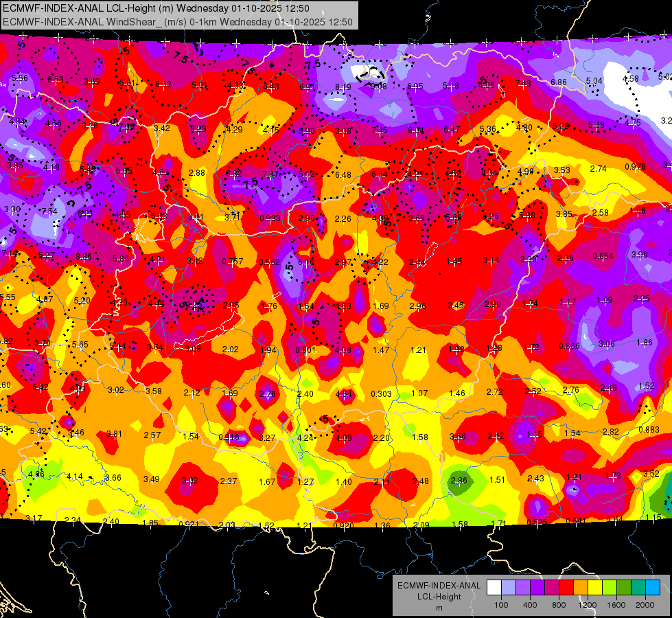Select the 0.933 map value
672x618 pixels.
270,218
